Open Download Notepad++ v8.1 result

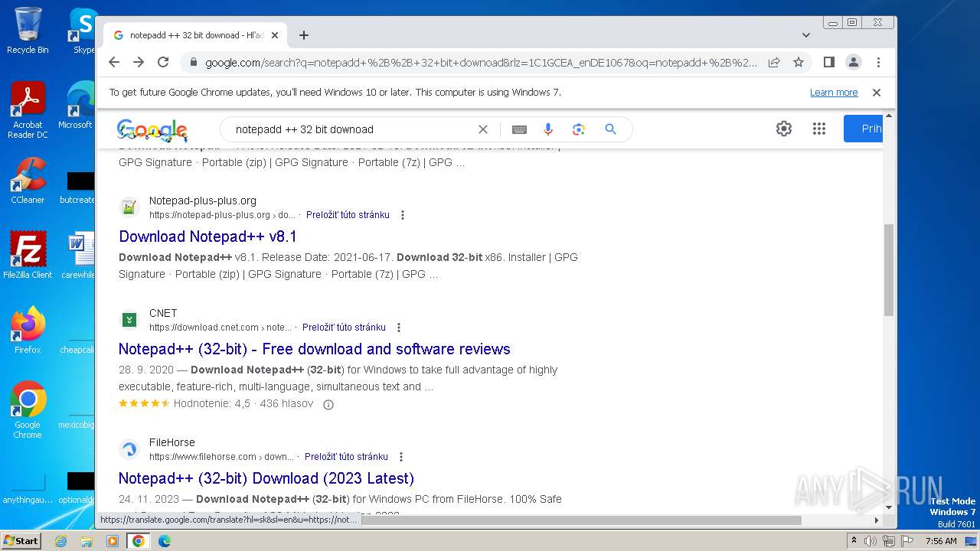pyautogui.click(x=208, y=236)
